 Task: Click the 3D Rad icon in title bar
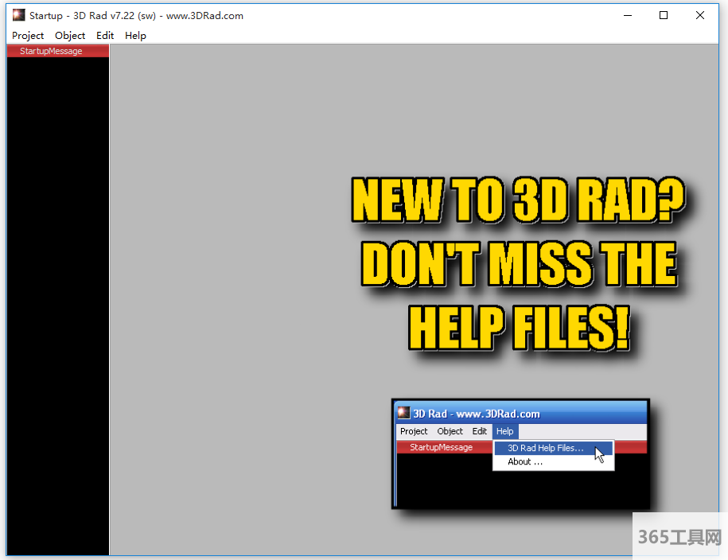click(18, 15)
